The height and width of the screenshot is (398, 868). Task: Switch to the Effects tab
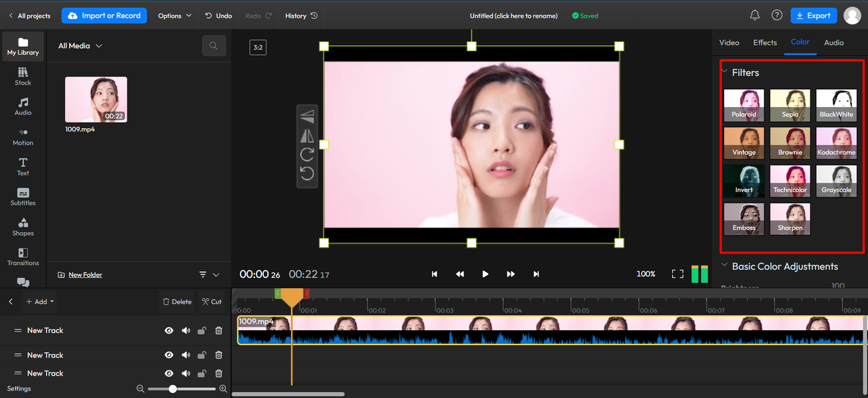point(765,43)
